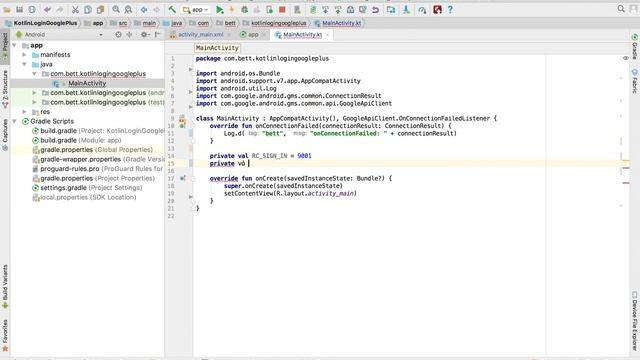Stop the running app with red square
The height and width of the screenshot is (360, 640).
pos(282,9)
